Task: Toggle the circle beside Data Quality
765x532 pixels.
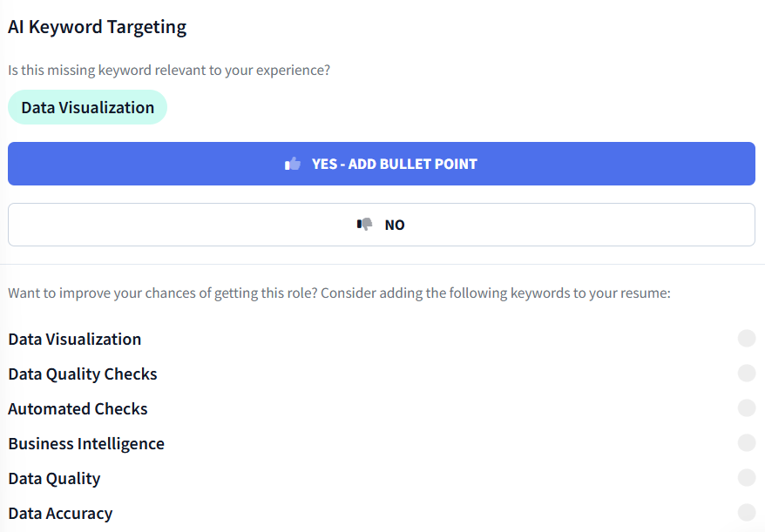Action: pos(746,477)
